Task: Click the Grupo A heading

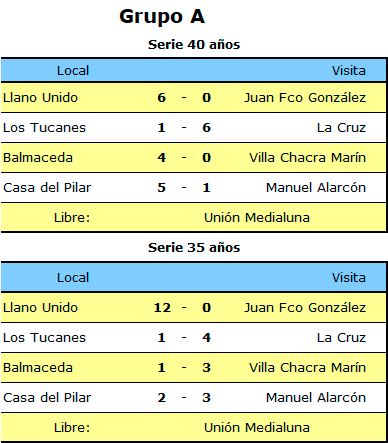Action: [x=162, y=17]
